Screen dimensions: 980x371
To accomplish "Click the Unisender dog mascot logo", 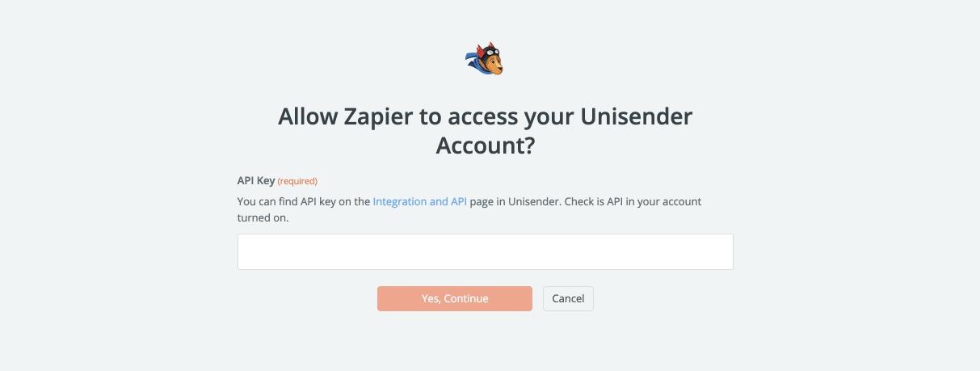I will pyautogui.click(x=485, y=61).
